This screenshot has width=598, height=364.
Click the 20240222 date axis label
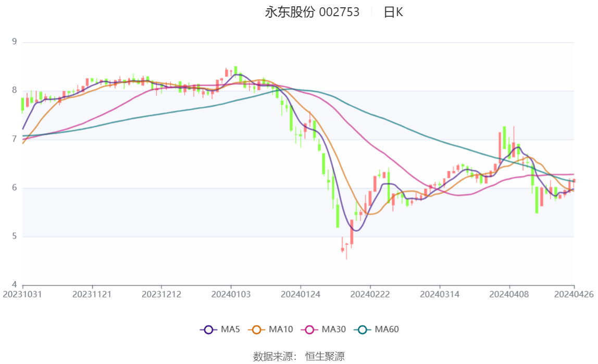point(370,295)
